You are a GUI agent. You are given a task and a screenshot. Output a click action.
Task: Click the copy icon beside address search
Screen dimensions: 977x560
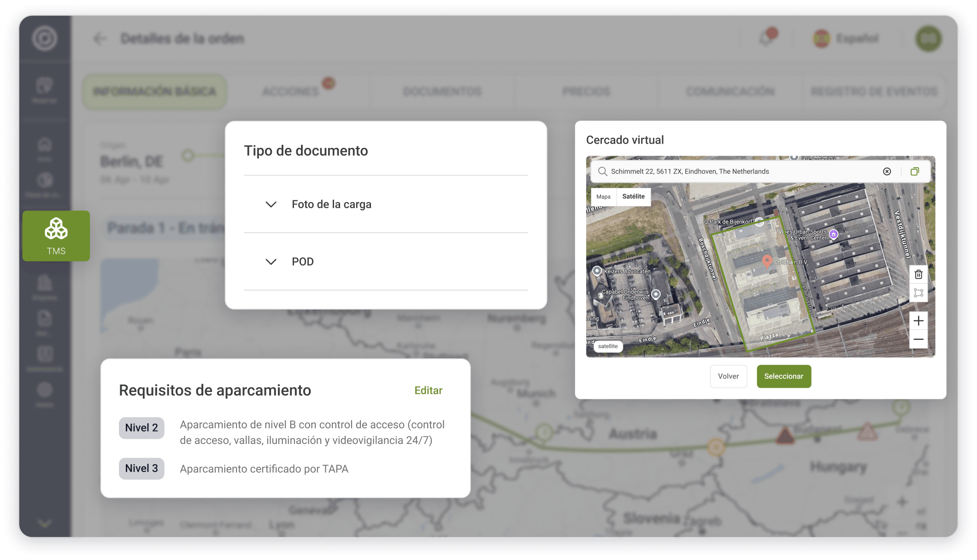pos(915,171)
